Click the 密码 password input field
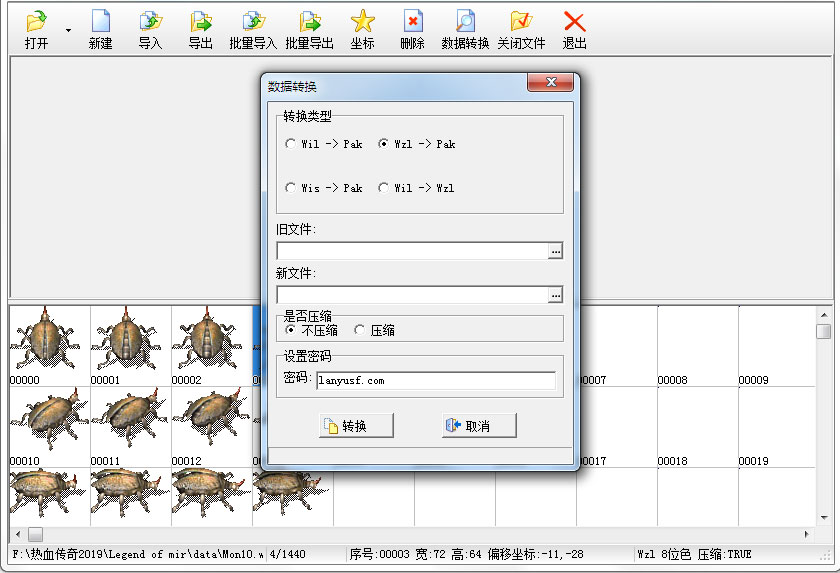Screen dimensions: 840x573 click(x=435, y=381)
